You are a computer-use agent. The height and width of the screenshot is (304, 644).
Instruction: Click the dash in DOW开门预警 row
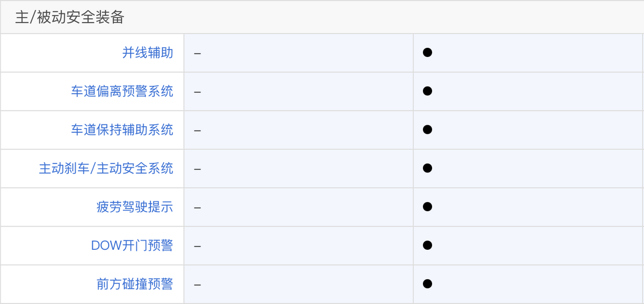(x=197, y=247)
